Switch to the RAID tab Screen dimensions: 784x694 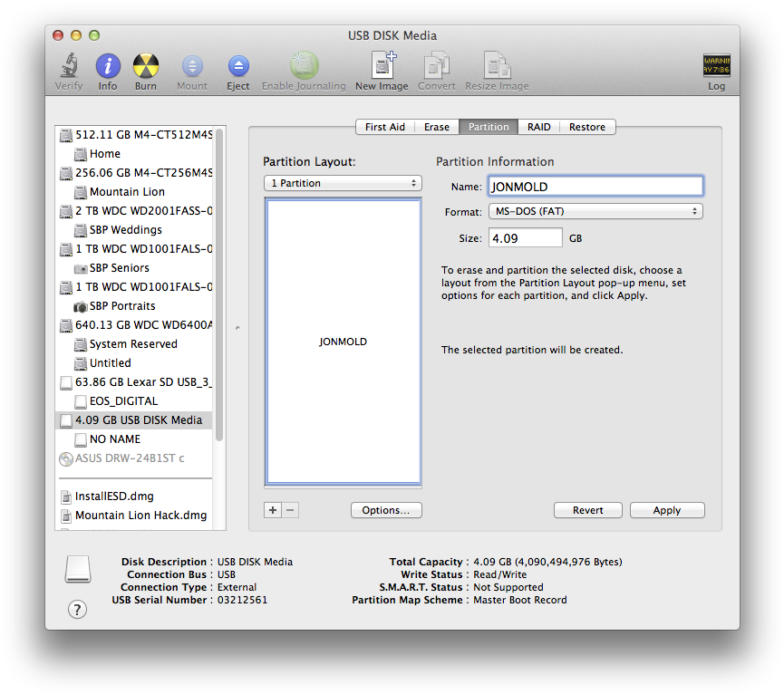click(538, 127)
